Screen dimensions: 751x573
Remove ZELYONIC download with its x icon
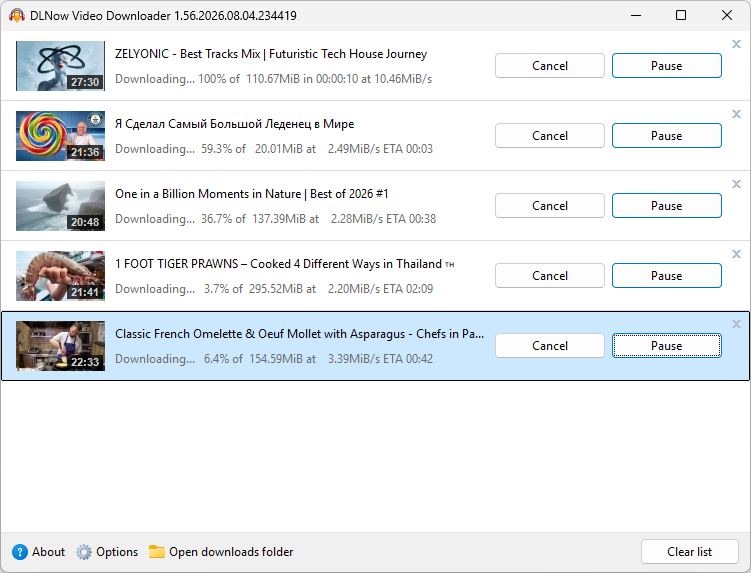pos(736,44)
